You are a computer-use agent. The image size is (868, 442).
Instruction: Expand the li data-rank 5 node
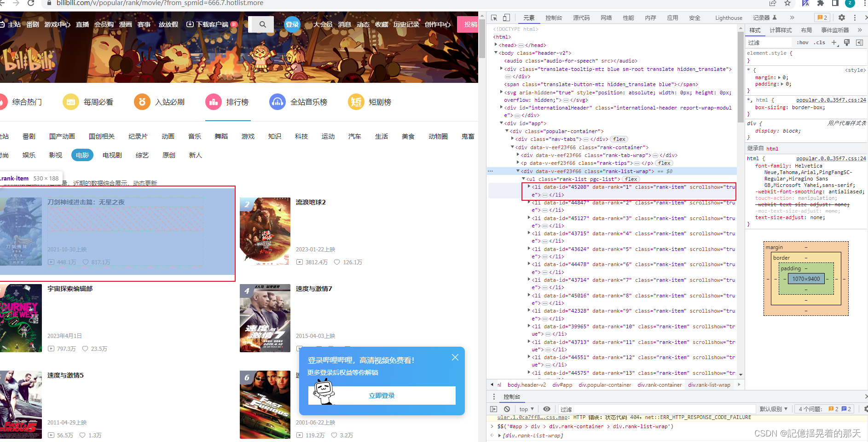[529, 249]
